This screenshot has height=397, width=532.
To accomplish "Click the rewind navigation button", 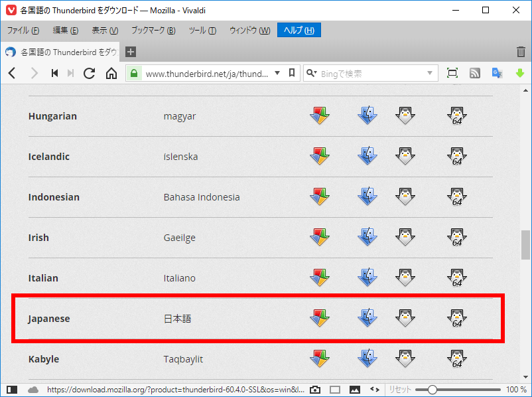I will point(54,73).
